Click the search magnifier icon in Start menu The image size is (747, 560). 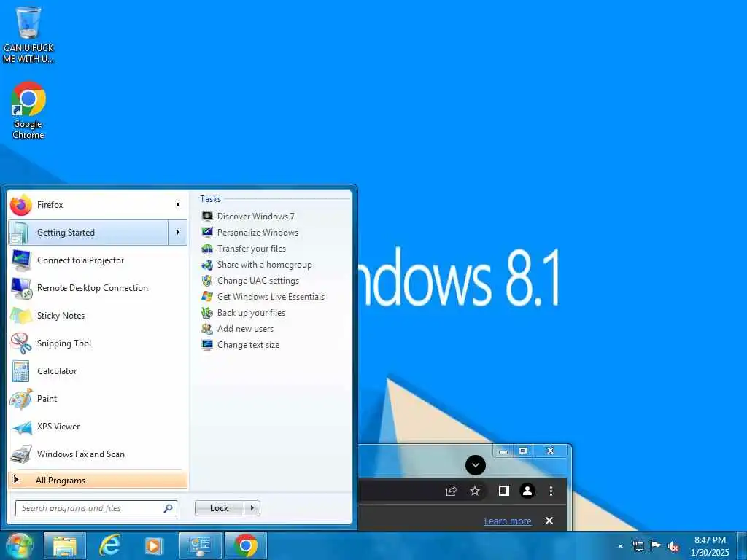(x=169, y=508)
